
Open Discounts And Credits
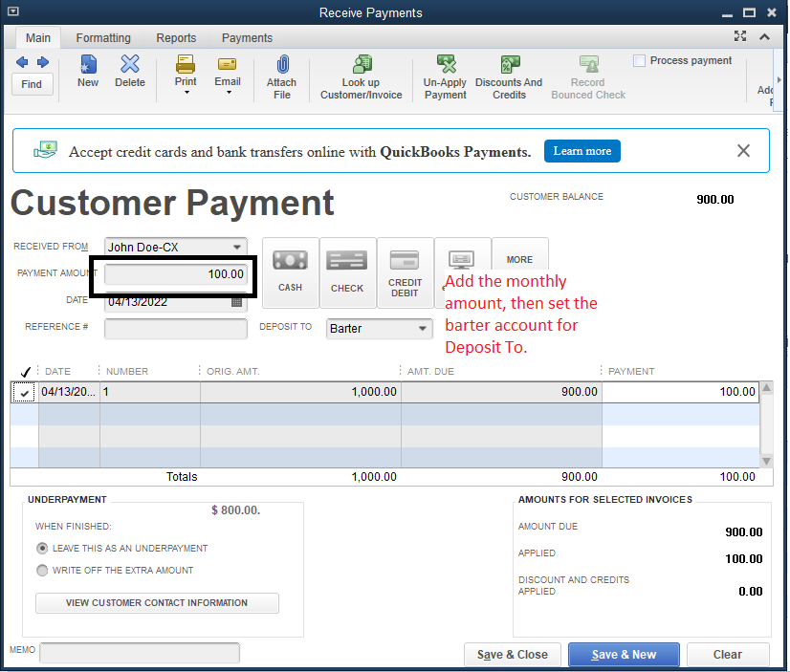click(x=509, y=77)
